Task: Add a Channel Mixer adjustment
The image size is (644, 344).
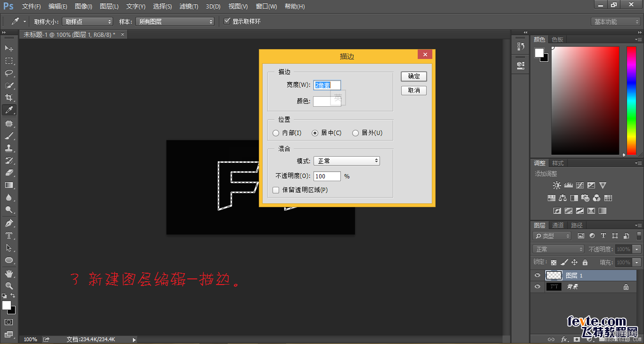Action: [597, 198]
